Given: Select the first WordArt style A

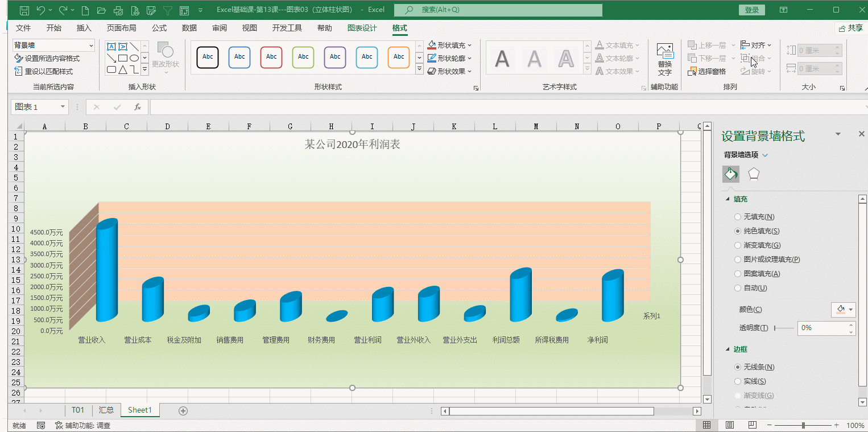Looking at the screenshot, I should click(x=502, y=58).
